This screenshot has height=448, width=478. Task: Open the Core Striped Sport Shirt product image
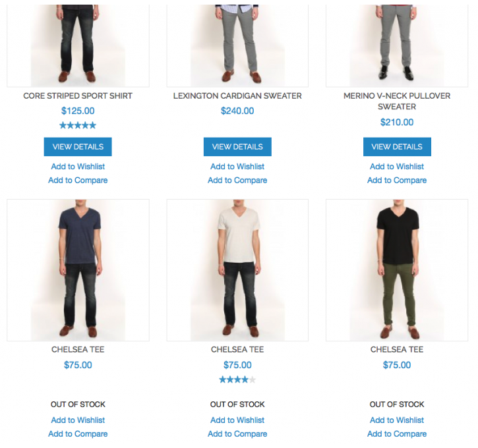click(x=78, y=45)
